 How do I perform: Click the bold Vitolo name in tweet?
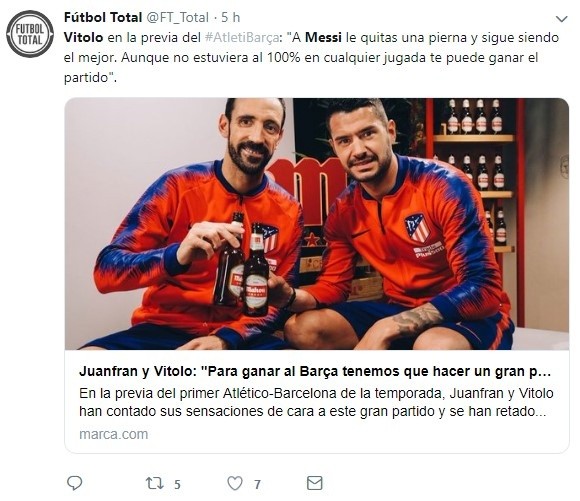click(x=84, y=38)
